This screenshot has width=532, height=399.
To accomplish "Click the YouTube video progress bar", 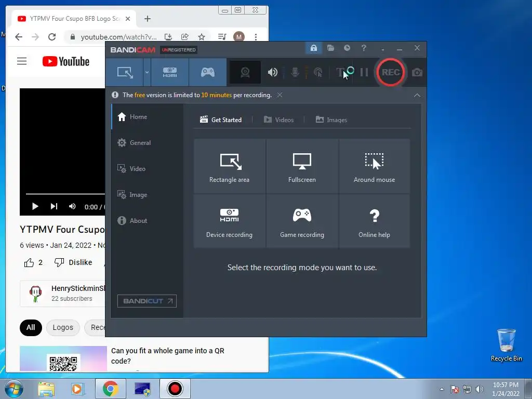I will (65, 194).
